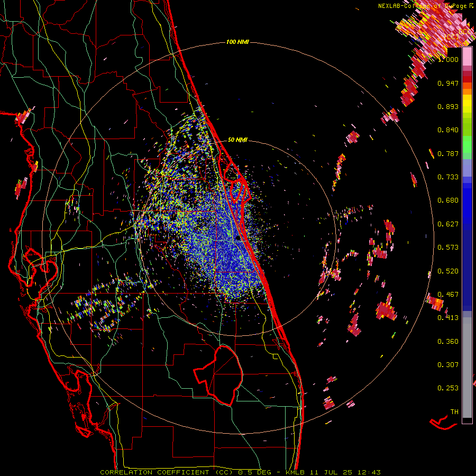Image resolution: width=476 pixels, height=476 pixels.
Task: Select the 0.467 scale value
Action: click(x=448, y=295)
